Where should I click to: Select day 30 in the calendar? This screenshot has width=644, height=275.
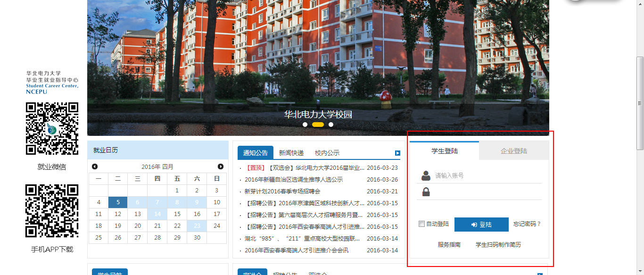197,238
